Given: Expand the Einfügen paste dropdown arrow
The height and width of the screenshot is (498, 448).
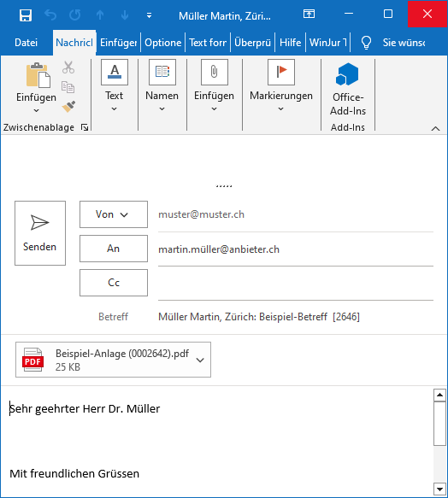Looking at the screenshot, I should [36, 110].
